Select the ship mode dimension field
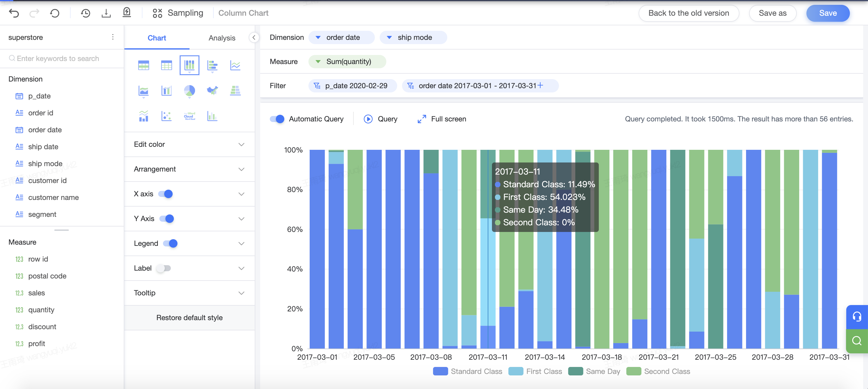868x389 pixels. click(45, 163)
